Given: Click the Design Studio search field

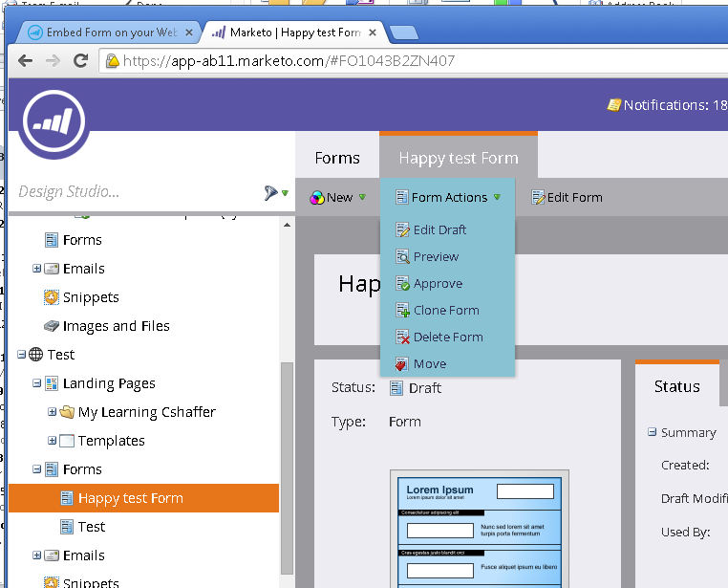Looking at the screenshot, I should click(134, 192).
